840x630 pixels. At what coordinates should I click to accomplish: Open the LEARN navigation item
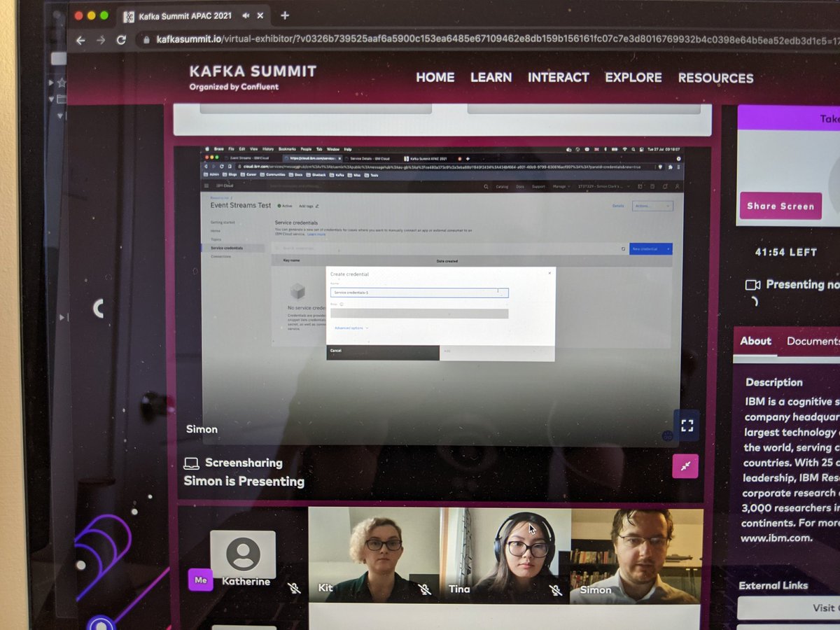491,77
